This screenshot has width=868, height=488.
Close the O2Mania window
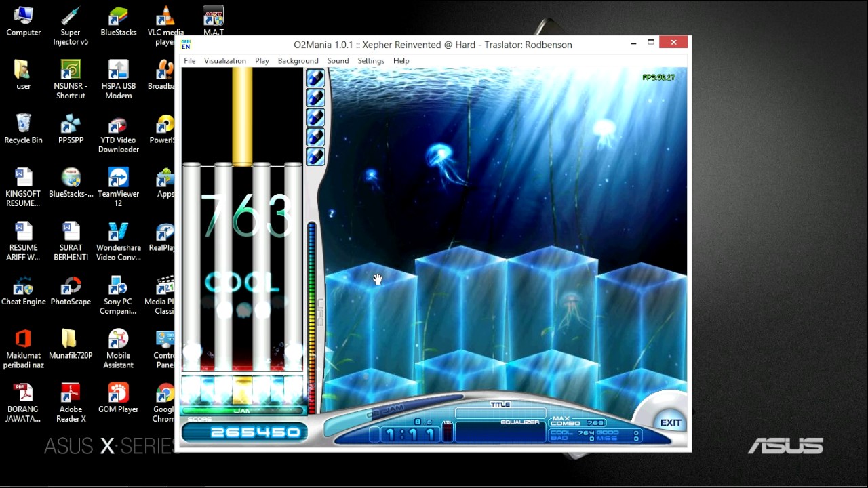(x=673, y=43)
